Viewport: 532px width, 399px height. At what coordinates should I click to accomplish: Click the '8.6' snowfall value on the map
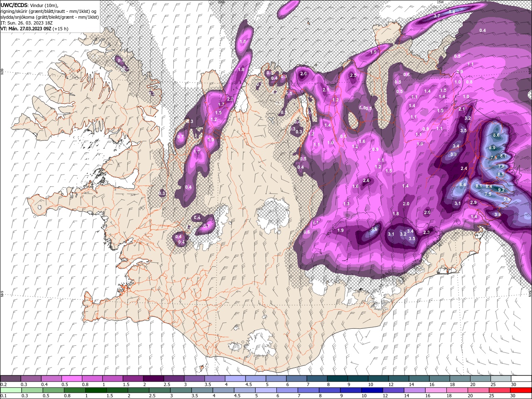(x=496, y=135)
